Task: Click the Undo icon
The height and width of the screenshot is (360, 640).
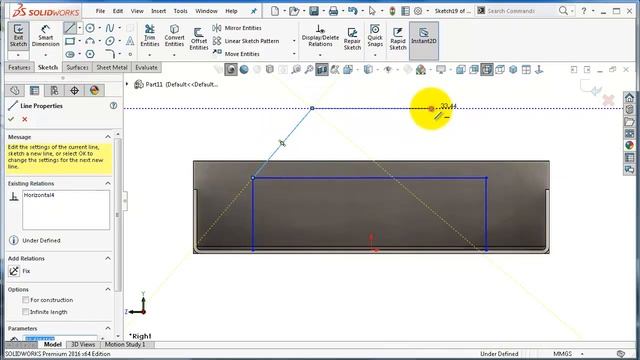Action: (353, 11)
